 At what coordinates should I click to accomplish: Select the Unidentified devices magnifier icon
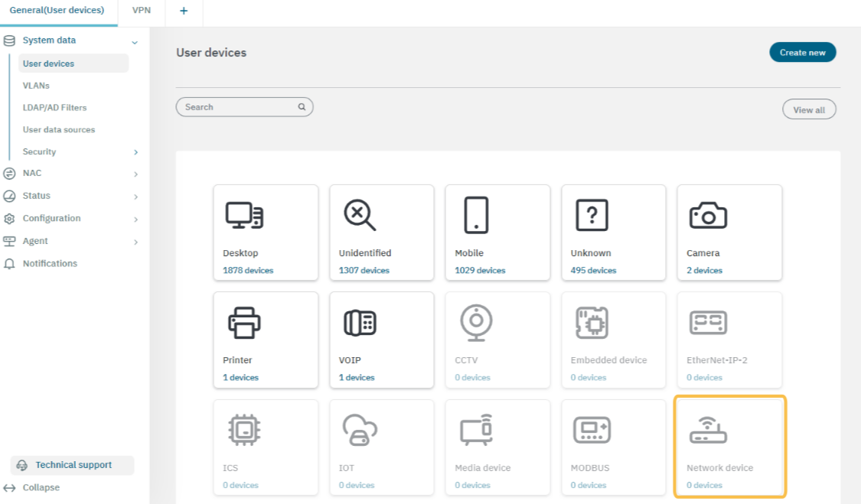tap(360, 216)
